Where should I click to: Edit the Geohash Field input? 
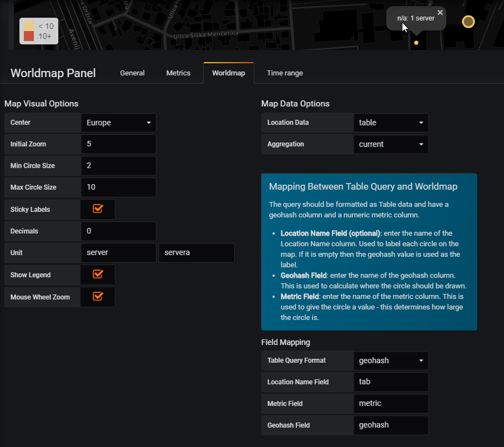click(391, 425)
